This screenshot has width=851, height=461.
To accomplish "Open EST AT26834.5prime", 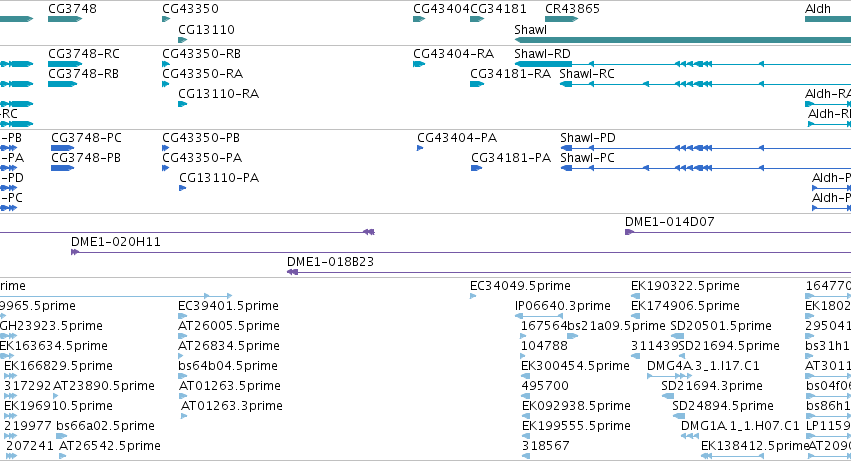I will [x=228, y=346].
